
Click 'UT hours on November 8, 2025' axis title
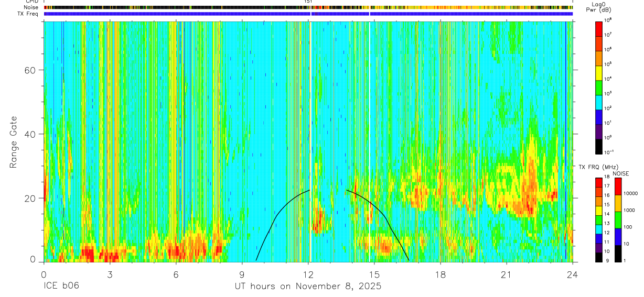coord(307,287)
